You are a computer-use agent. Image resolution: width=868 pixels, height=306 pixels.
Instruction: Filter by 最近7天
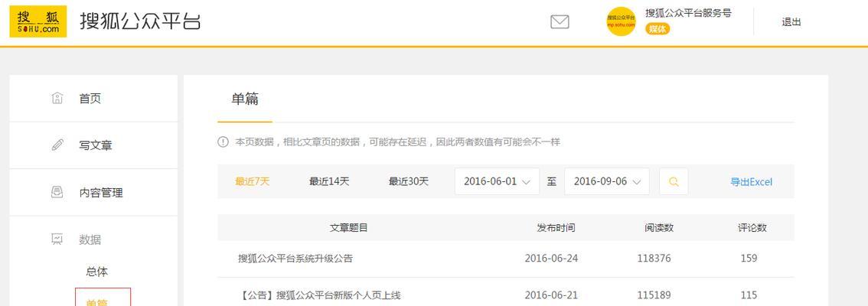[253, 181]
